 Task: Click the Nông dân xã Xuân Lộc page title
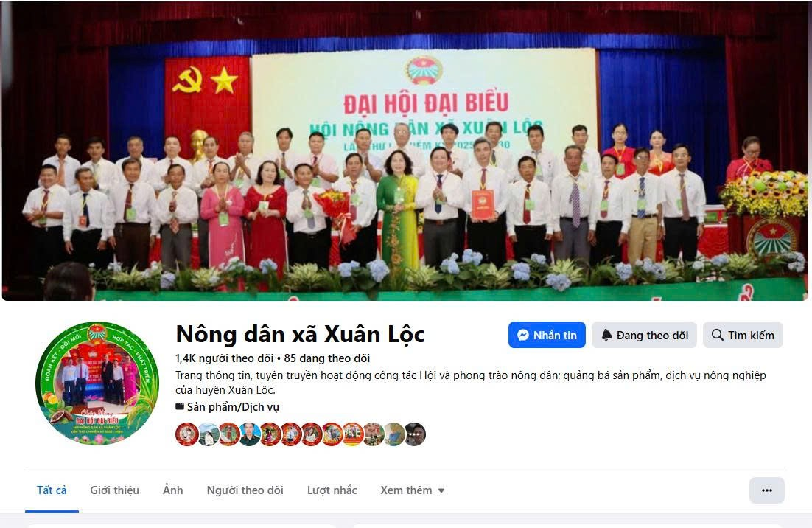coord(301,334)
